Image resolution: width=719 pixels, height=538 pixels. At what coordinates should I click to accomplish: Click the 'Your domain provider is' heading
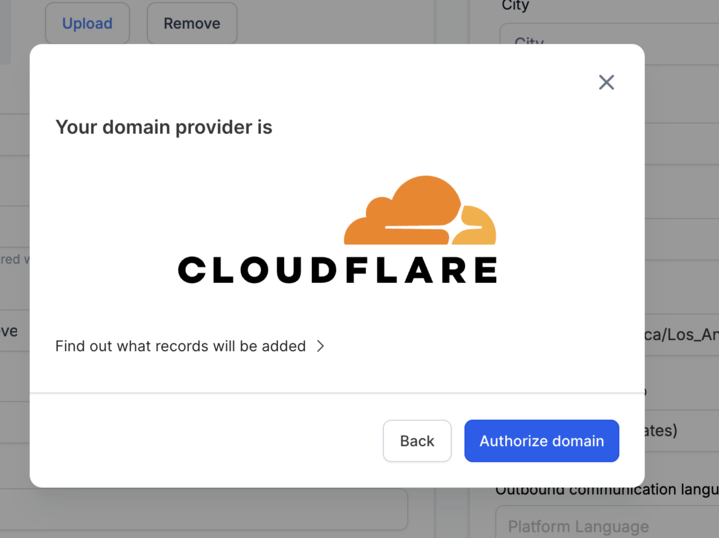pyautogui.click(x=164, y=128)
